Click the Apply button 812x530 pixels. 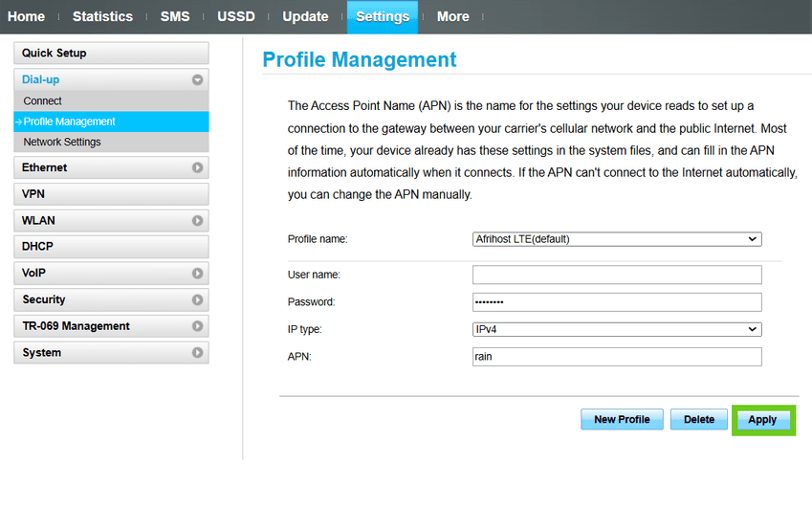tap(762, 420)
